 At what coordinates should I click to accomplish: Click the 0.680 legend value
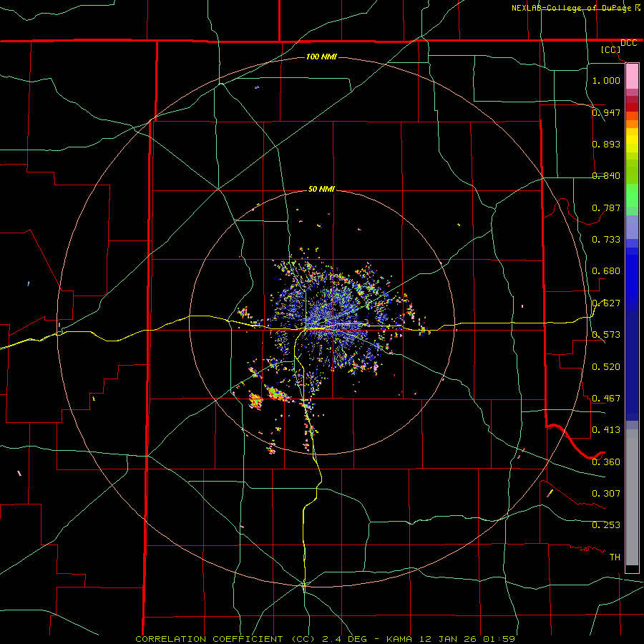606,271
